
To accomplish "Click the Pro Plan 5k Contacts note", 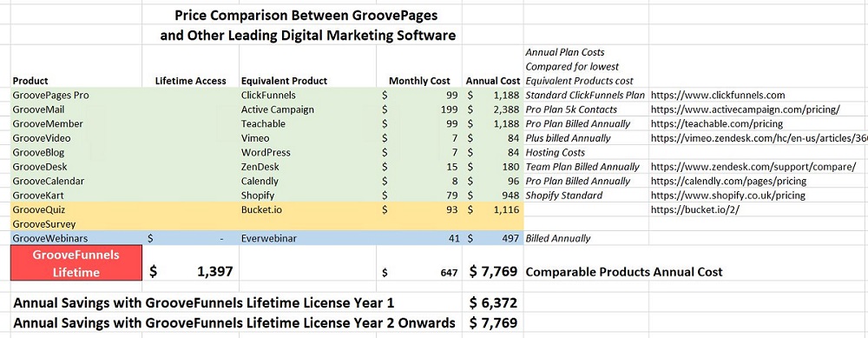I will click(571, 109).
